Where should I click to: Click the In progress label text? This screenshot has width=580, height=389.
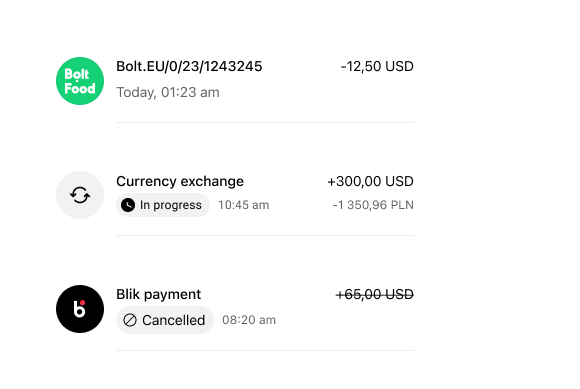[x=171, y=205]
